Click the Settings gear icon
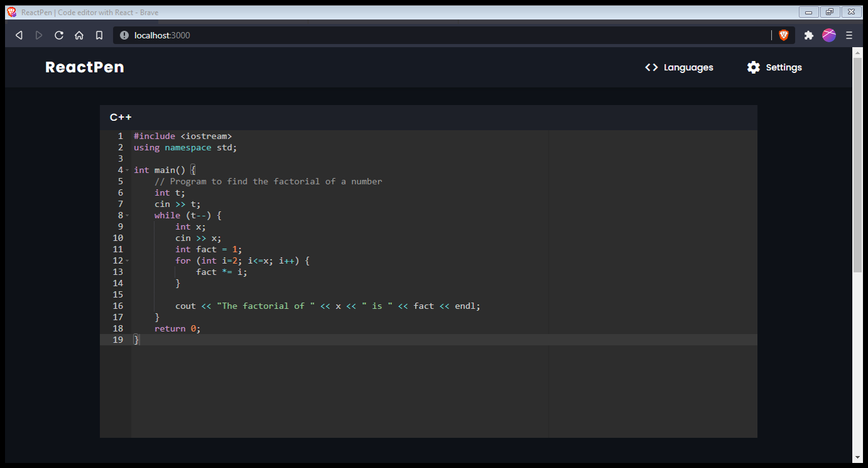The height and width of the screenshot is (468, 868). click(x=754, y=67)
